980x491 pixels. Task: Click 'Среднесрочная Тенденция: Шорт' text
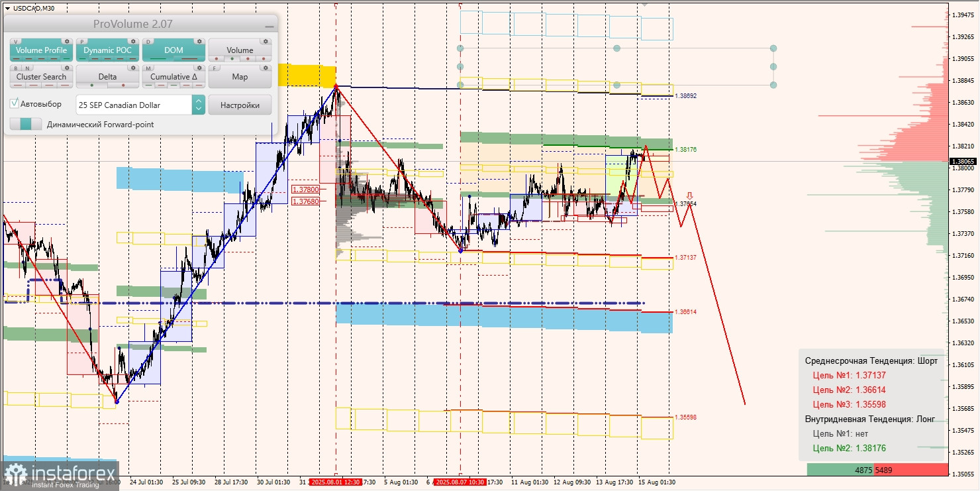[x=871, y=361]
